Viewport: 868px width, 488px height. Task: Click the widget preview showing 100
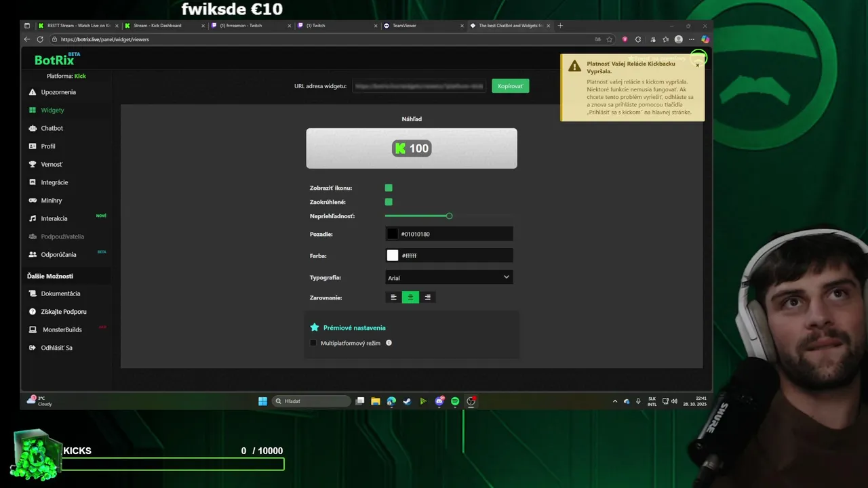coord(412,148)
